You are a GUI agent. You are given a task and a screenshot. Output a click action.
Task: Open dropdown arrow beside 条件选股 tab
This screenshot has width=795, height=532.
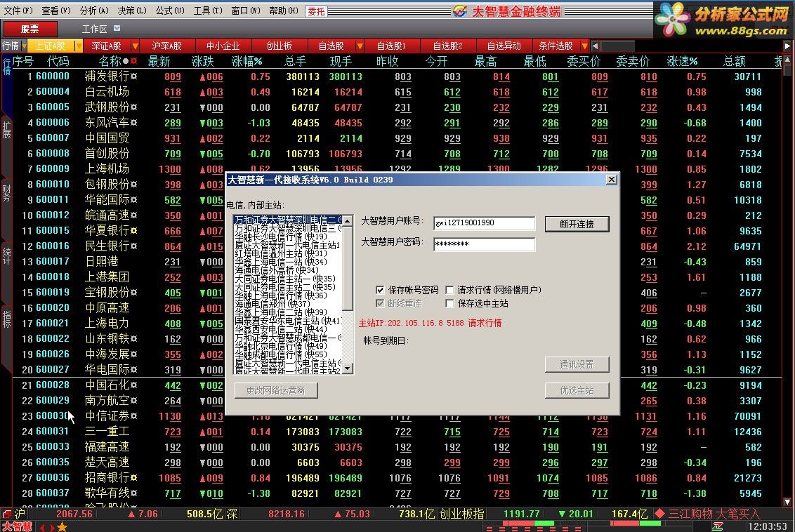point(584,46)
